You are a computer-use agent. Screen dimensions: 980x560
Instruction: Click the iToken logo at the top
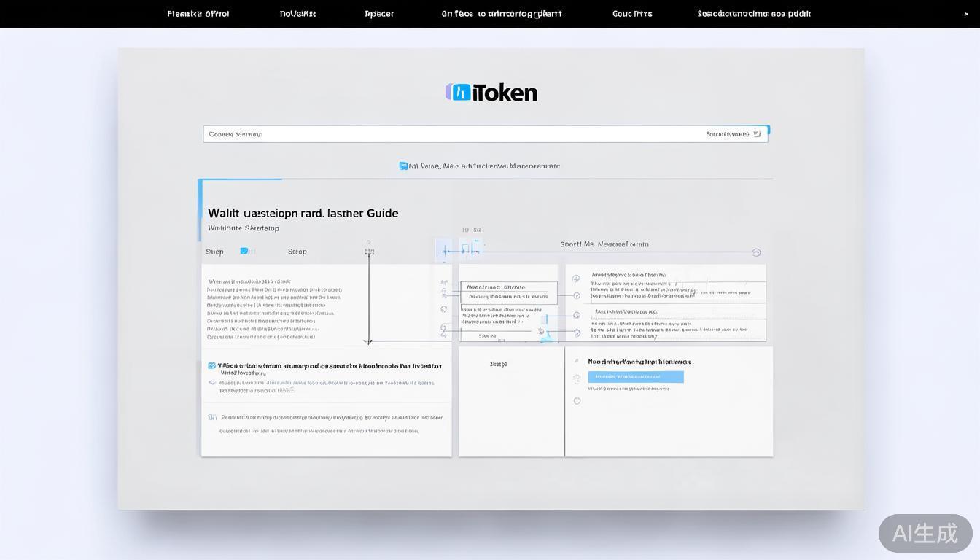point(491,91)
